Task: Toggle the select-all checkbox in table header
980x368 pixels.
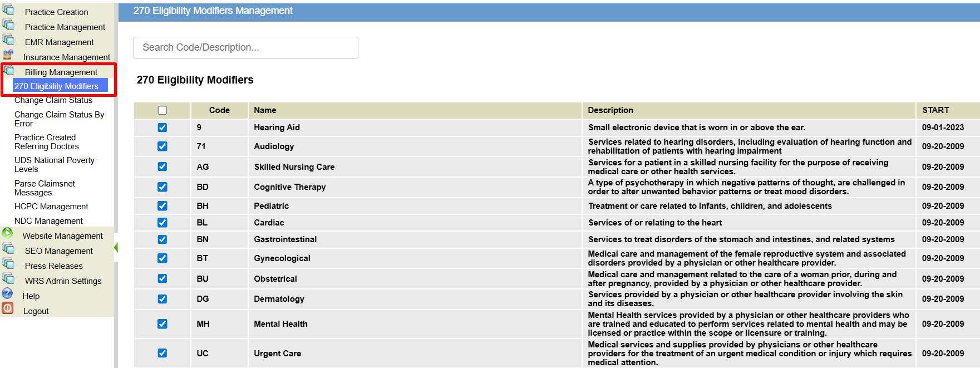Action: pos(162,110)
